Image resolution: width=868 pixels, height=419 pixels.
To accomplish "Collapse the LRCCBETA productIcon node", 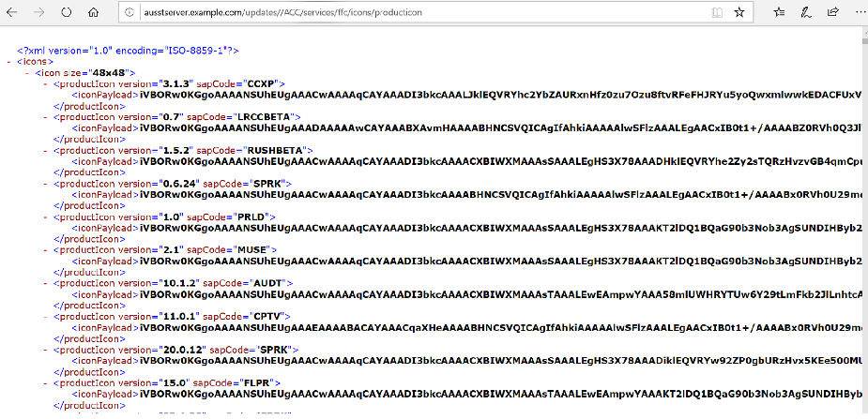I will pyautogui.click(x=45, y=117).
